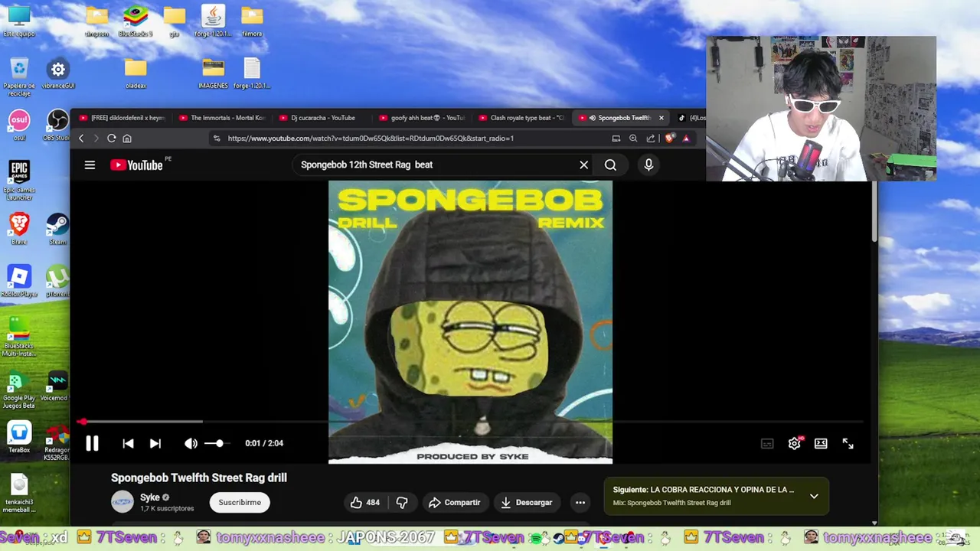Go forward in the browser
The height and width of the screenshot is (551, 980).
click(96, 139)
